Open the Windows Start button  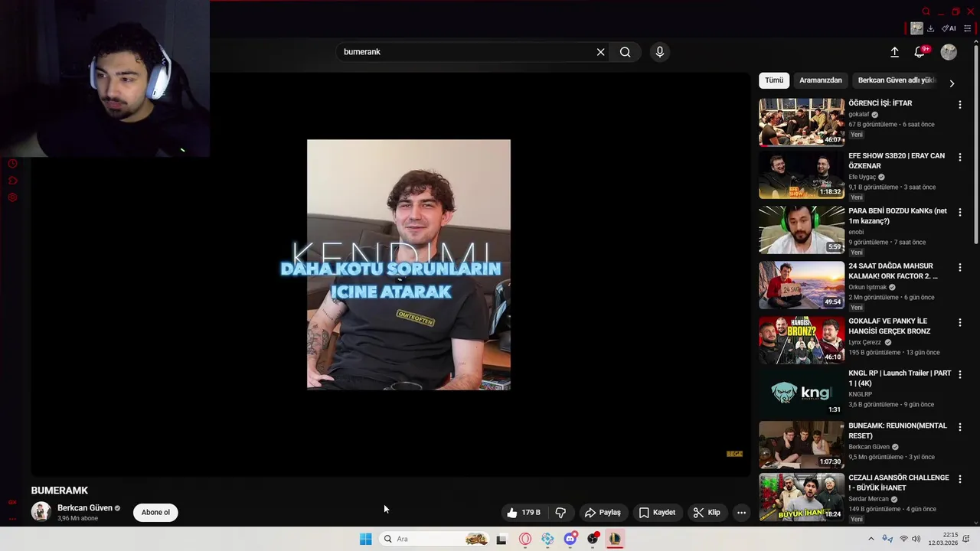pos(366,539)
